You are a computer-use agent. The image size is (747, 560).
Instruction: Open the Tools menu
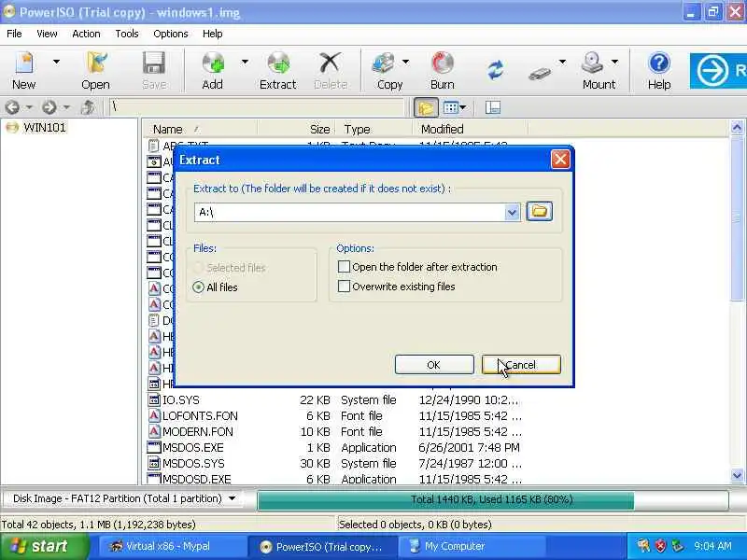pos(127,34)
